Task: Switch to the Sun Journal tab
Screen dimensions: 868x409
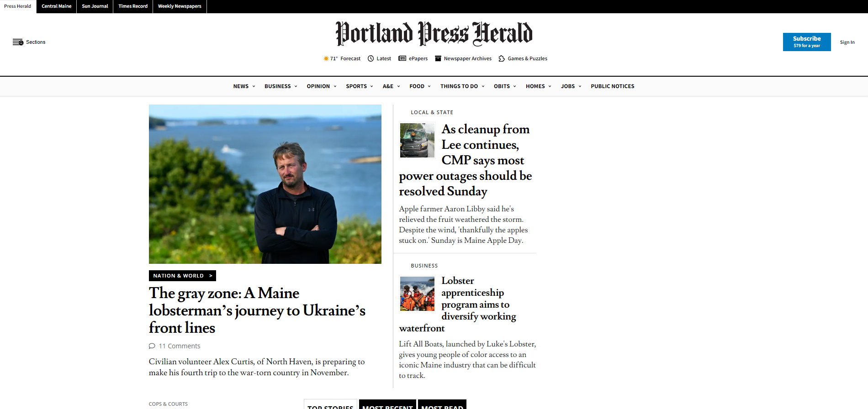Action: pyautogui.click(x=94, y=6)
